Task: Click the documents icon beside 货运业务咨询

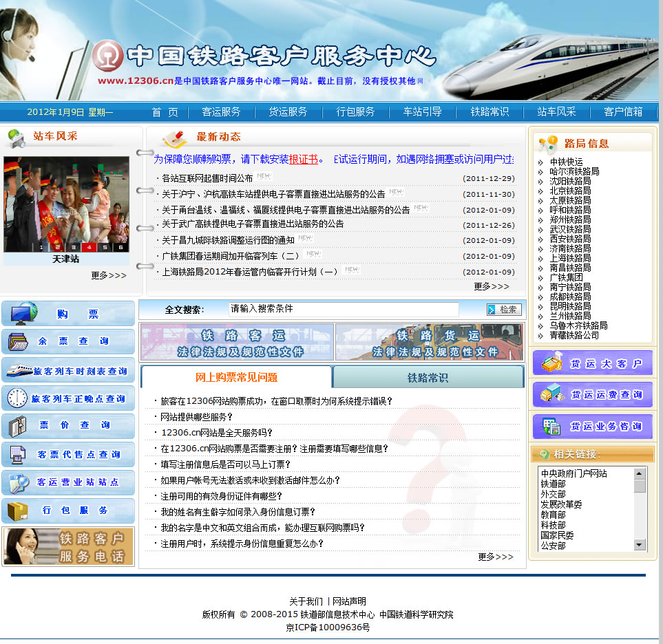Action: tap(551, 426)
